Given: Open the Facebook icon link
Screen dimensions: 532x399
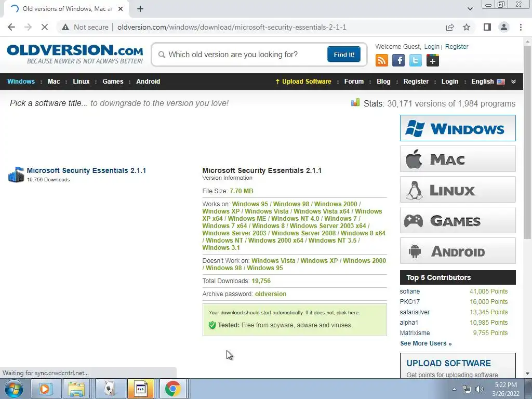Looking at the screenshot, I should point(398,60).
